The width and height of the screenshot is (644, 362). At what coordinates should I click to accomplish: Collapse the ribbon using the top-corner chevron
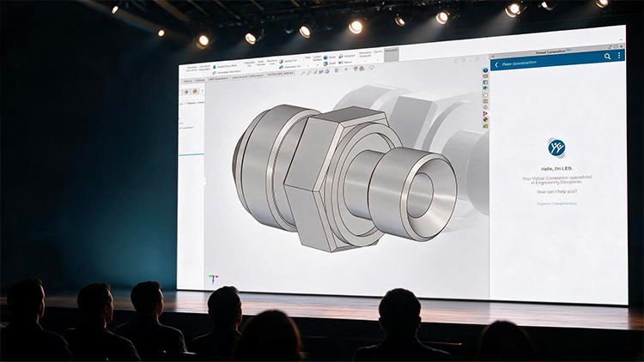point(621,39)
